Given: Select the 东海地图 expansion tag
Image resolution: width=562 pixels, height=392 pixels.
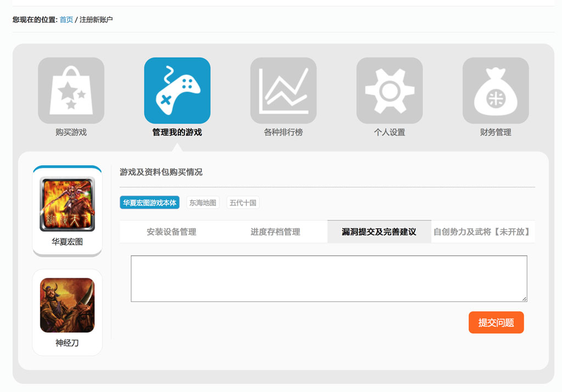Looking at the screenshot, I should [203, 203].
